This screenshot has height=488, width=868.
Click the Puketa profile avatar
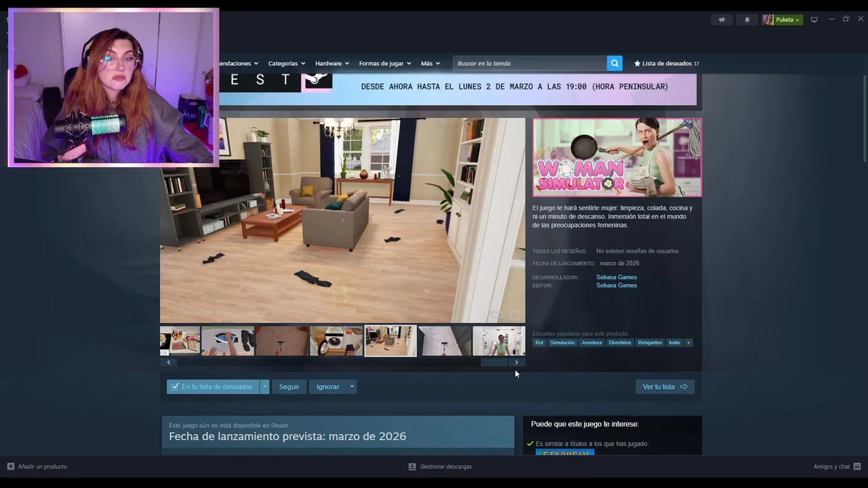click(768, 20)
